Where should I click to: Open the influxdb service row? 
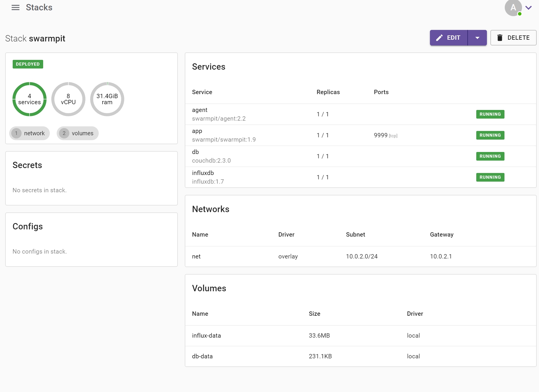361,177
